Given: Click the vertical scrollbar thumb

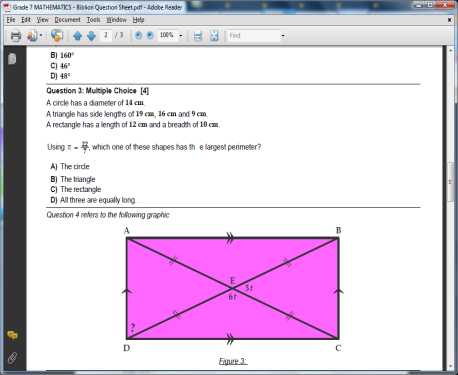Looking at the screenshot, I should 450,182.
